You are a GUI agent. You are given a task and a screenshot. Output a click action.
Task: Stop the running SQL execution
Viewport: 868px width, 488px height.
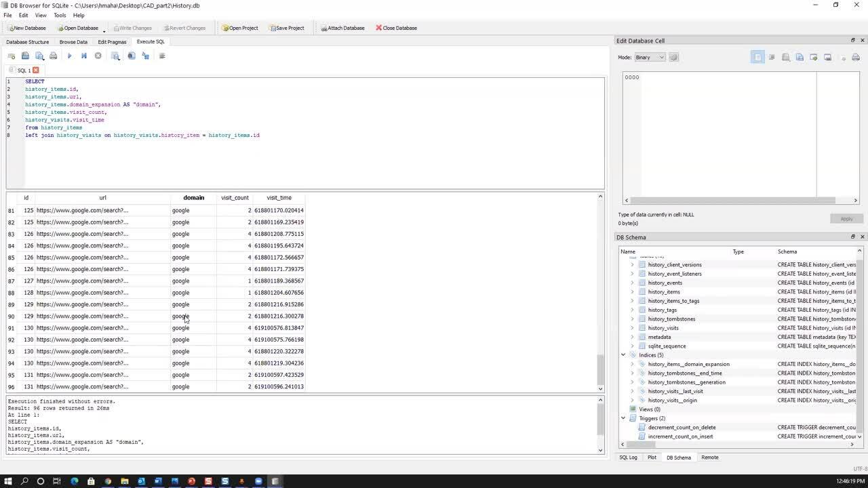pos(98,56)
